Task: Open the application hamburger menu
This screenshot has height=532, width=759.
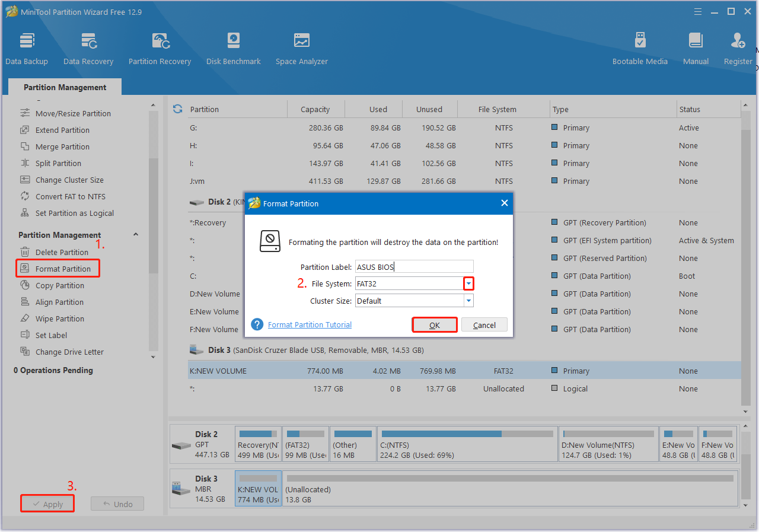Action: [699, 11]
